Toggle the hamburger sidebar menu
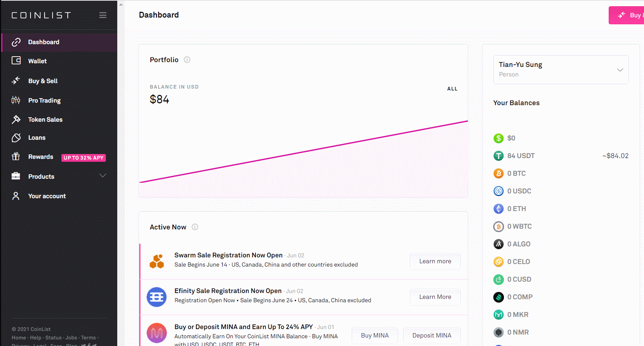644x346 pixels. coord(103,15)
